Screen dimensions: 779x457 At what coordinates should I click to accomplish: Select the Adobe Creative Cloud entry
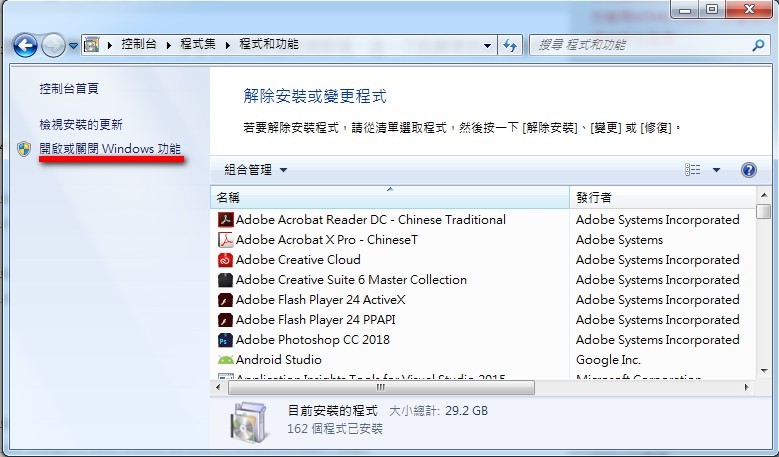tap(298, 260)
